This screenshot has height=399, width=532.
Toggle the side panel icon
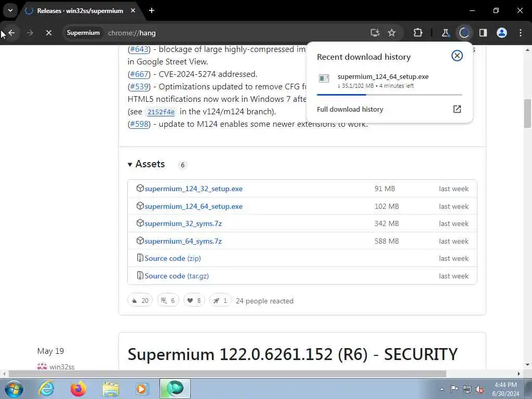483,33
